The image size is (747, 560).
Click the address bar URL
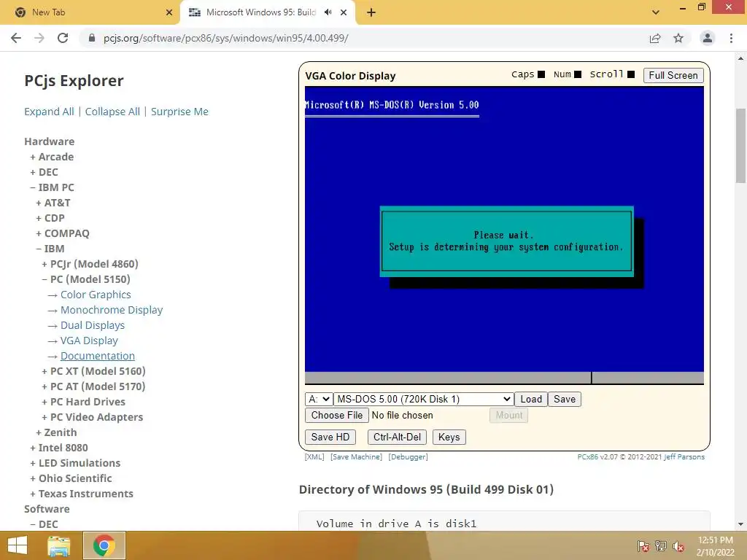point(226,38)
